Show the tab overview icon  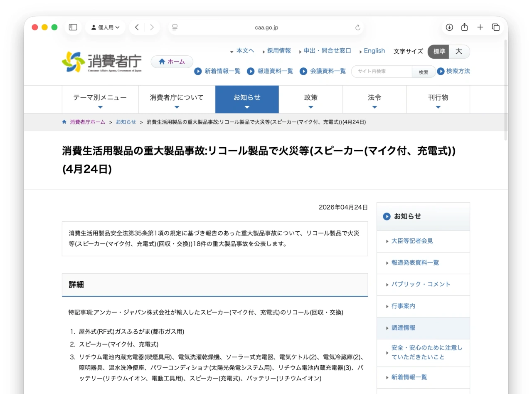click(495, 27)
